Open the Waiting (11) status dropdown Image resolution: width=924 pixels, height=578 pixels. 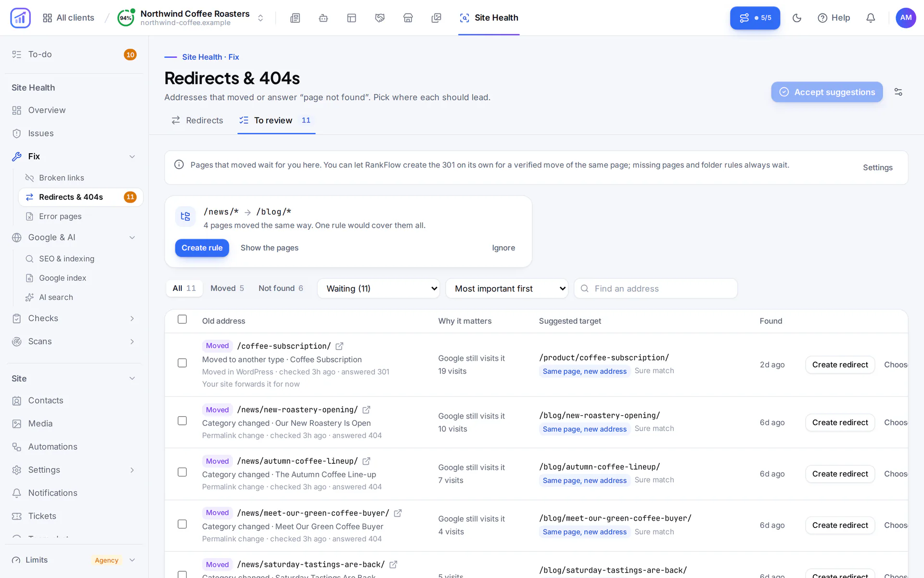tap(378, 289)
